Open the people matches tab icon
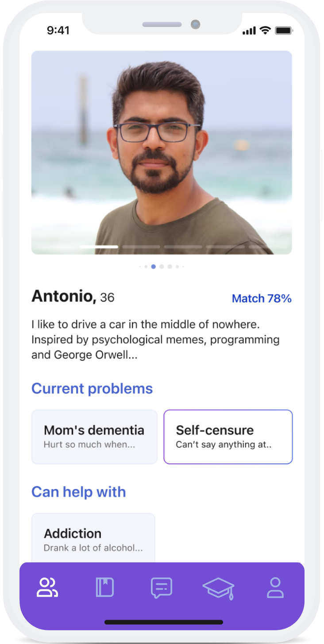 [x=47, y=588]
